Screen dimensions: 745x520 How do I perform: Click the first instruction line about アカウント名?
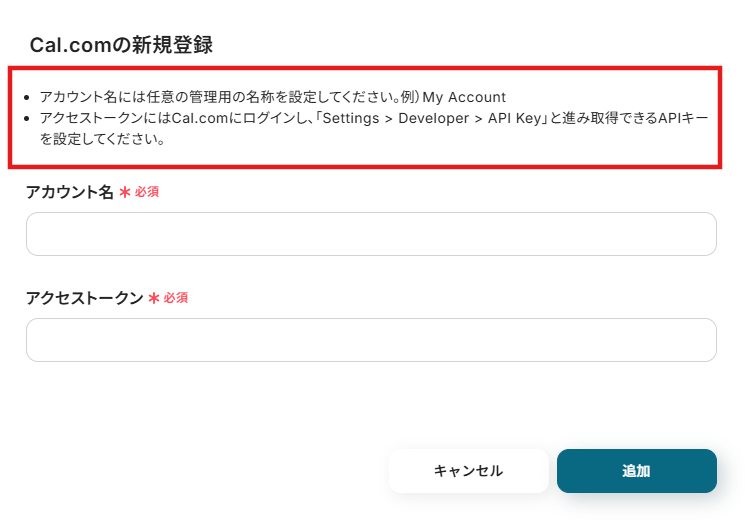[272, 97]
